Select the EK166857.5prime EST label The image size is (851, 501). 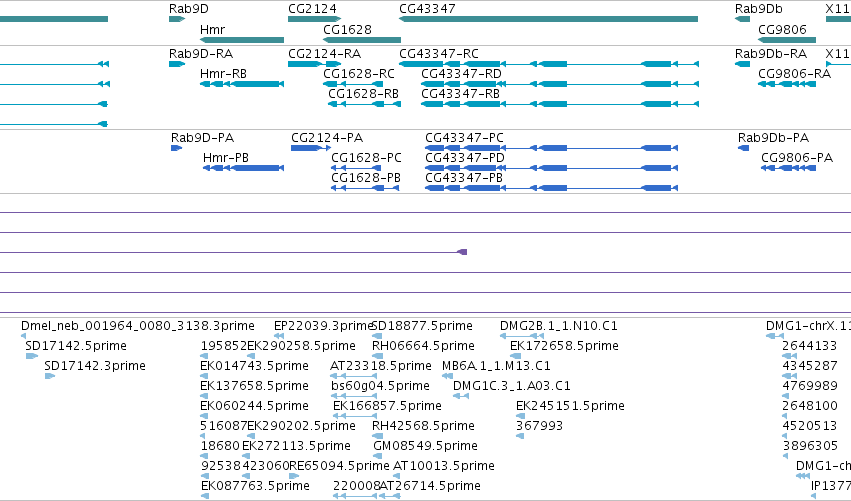[x=388, y=406]
